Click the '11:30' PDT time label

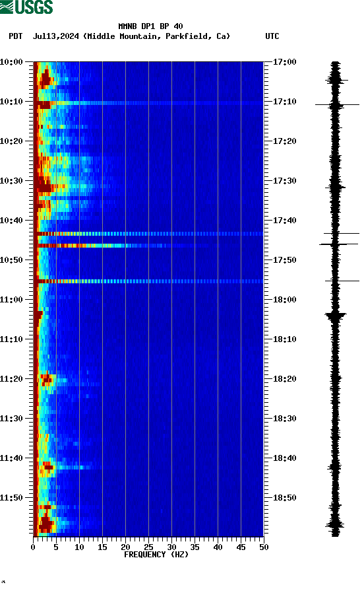click(11, 419)
